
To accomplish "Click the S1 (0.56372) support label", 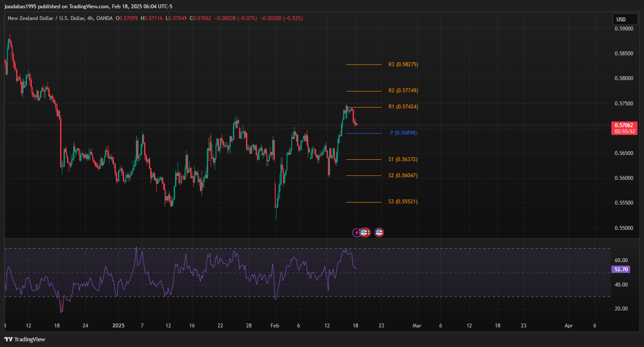I will (x=403, y=159).
